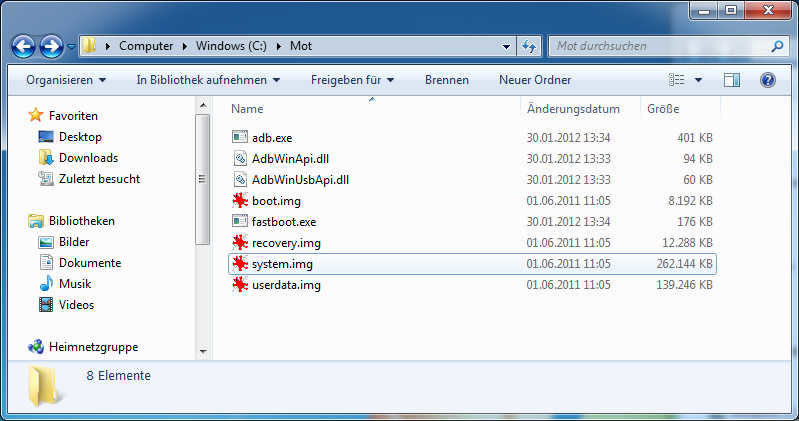This screenshot has height=421, width=799.
Task: Click the recovery.img file name
Action: click(286, 243)
